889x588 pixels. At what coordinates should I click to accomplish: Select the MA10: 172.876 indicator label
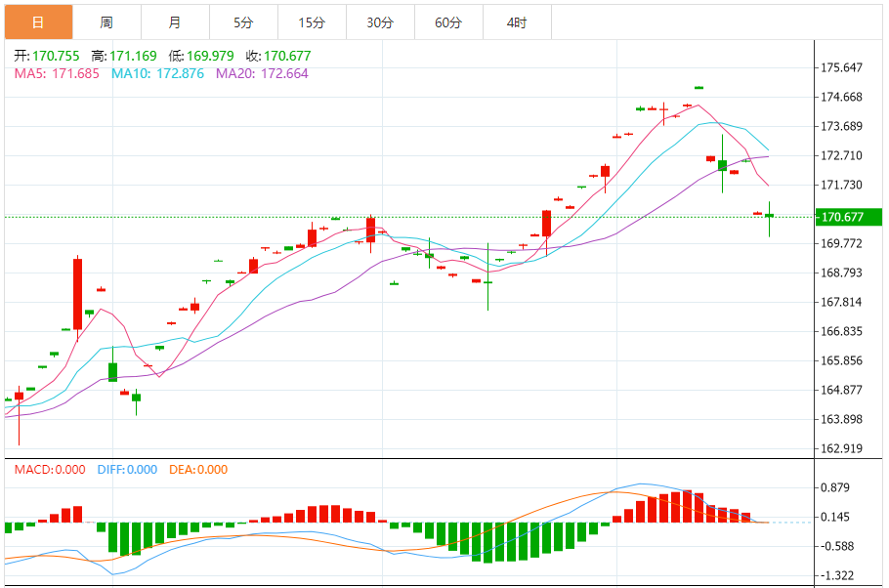[157, 73]
